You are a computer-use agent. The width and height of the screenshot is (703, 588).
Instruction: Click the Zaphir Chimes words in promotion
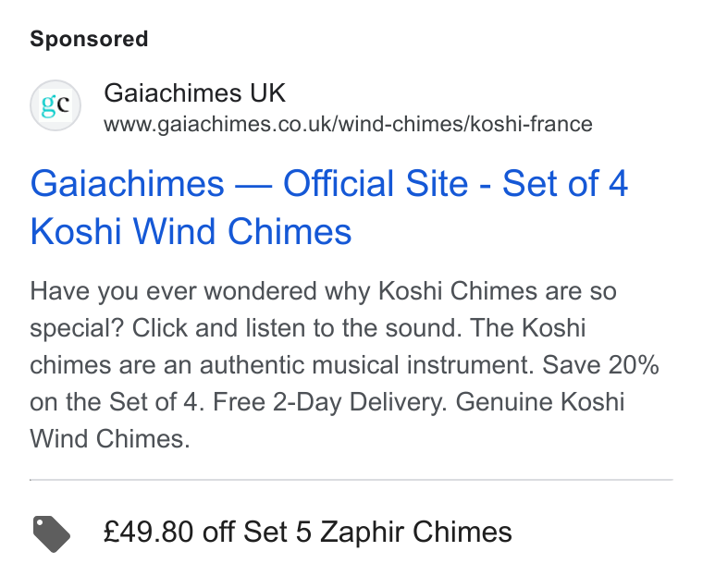click(415, 532)
